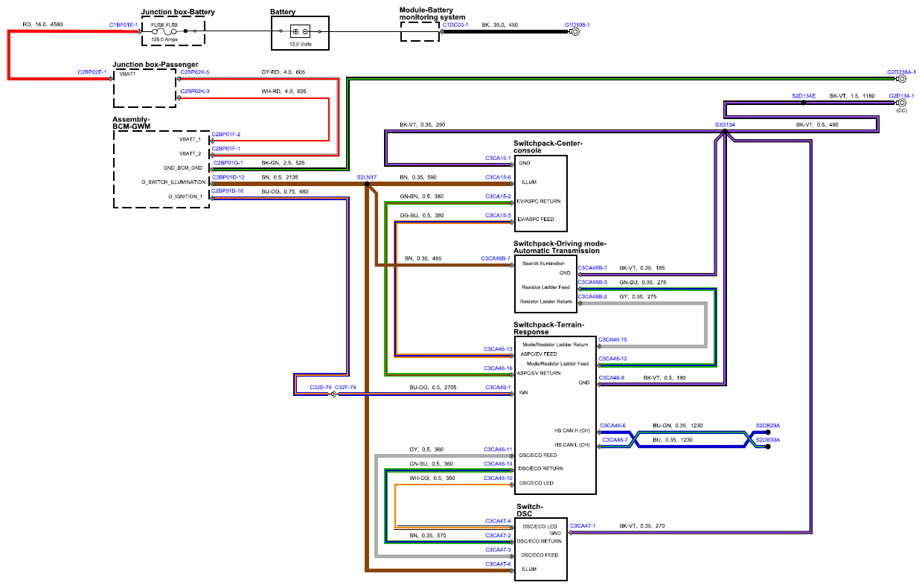Click the Switch-DSC component box
Viewport: 922px width, 588px height.
540,549
